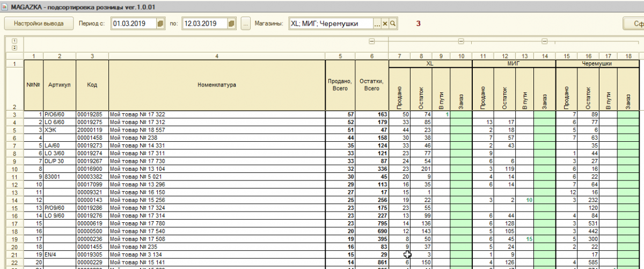Select article cell DL/P 30
The image size is (644, 269).
pyautogui.click(x=60, y=161)
